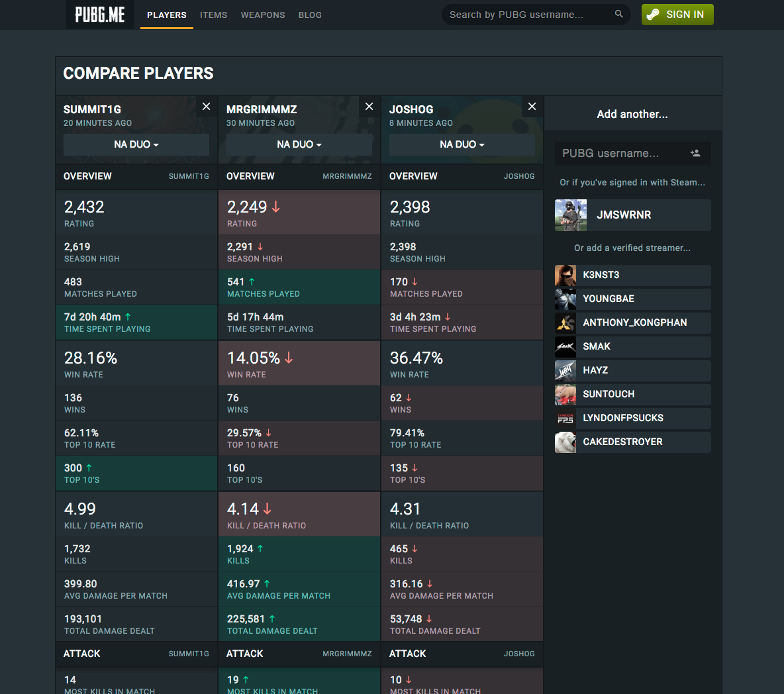Screen dimensions: 784x694
Task: Click the SUMMIT1G player name heading
Action: pos(92,109)
